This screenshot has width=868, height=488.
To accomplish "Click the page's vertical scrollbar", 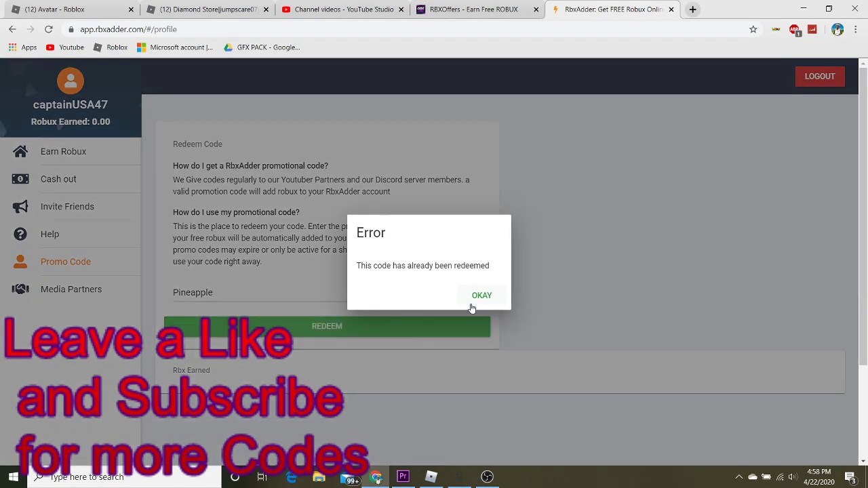I will click(x=863, y=217).
